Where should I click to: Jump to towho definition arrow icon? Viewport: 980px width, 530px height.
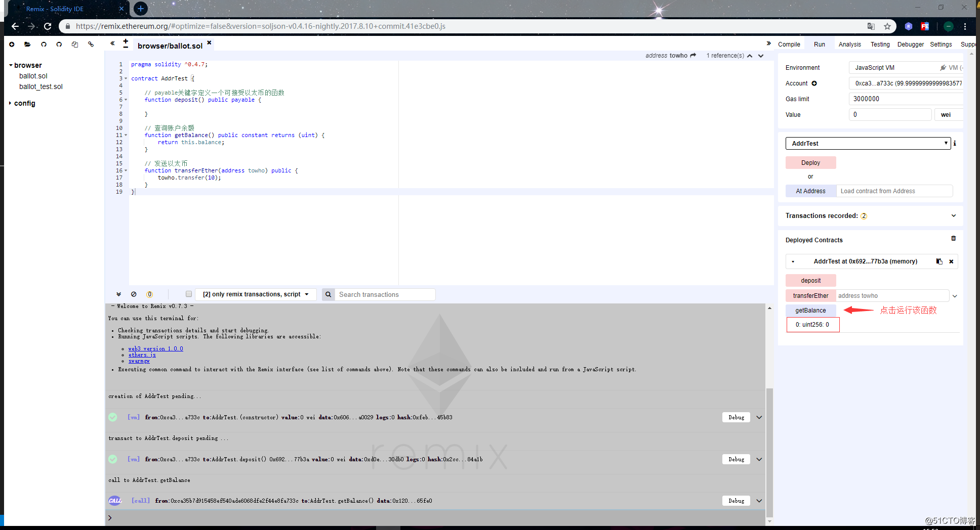[693, 56]
